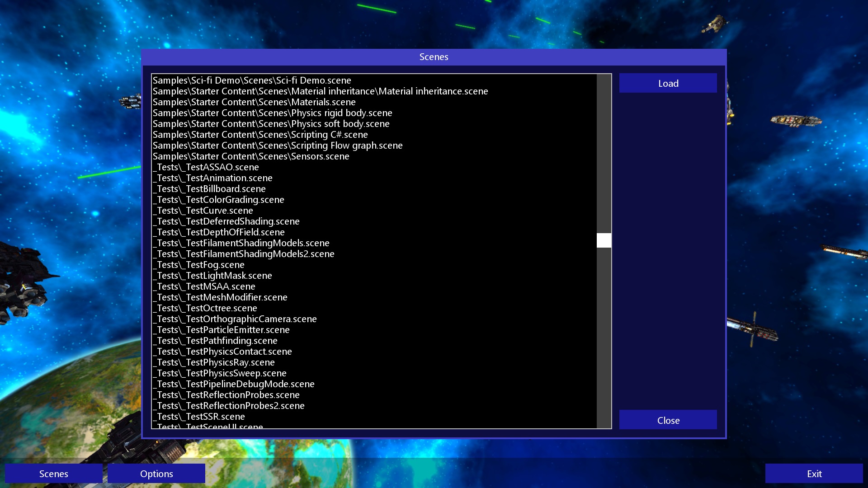Select Scripting Flow graph.scene item
The image size is (868, 488).
278,145
